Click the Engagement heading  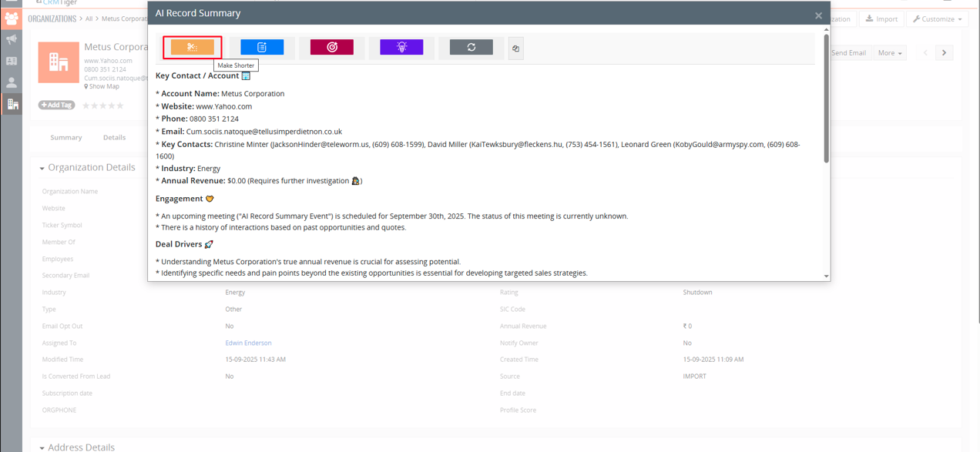click(185, 199)
